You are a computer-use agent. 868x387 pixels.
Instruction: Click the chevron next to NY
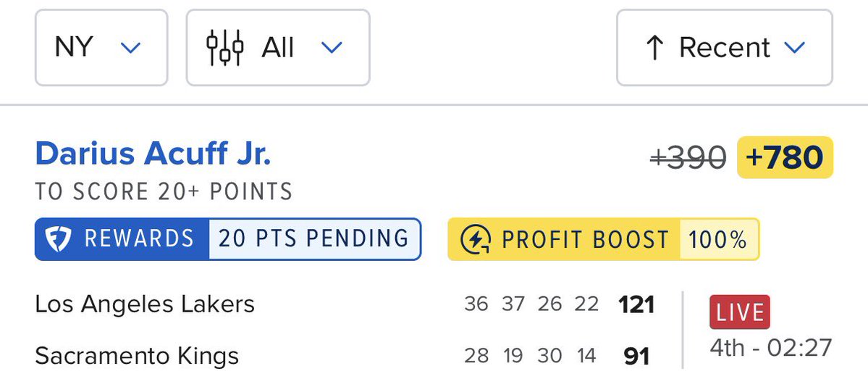tap(130, 48)
